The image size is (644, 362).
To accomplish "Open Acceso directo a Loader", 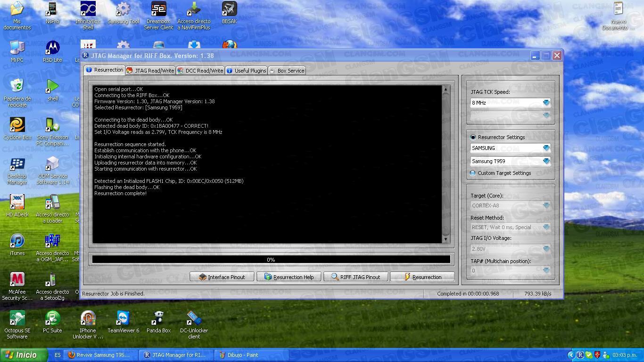I will 52,209.
